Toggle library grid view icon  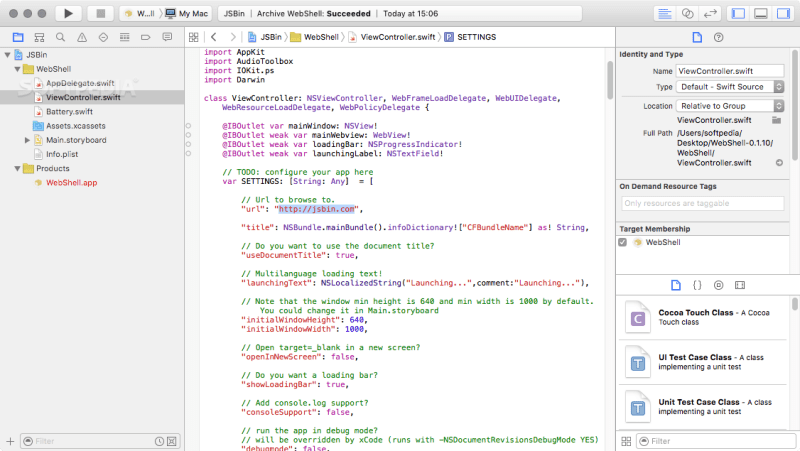pos(626,441)
